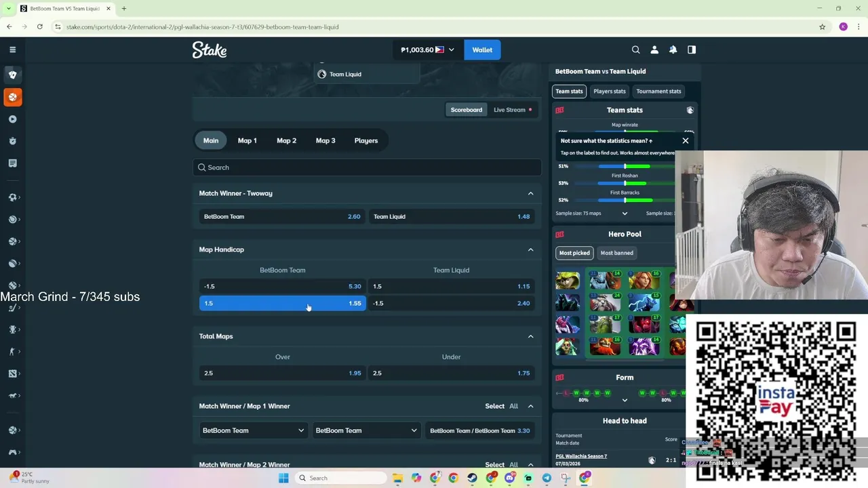Click the Team Liquid logo in Team stats

[x=690, y=110]
